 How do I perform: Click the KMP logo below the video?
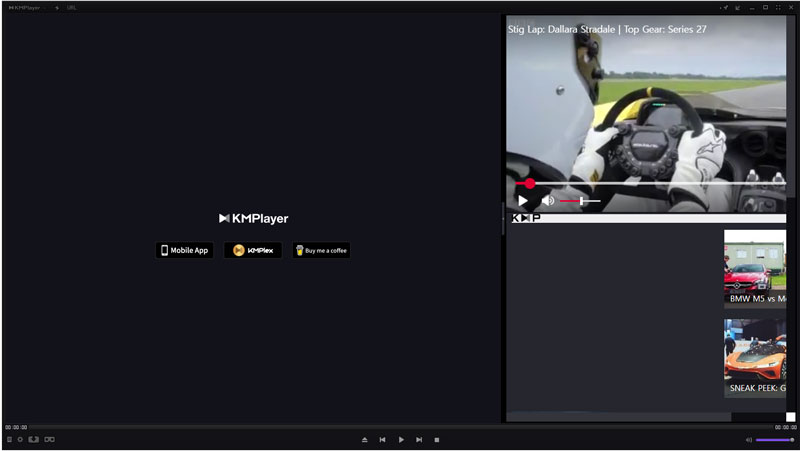[x=526, y=218]
